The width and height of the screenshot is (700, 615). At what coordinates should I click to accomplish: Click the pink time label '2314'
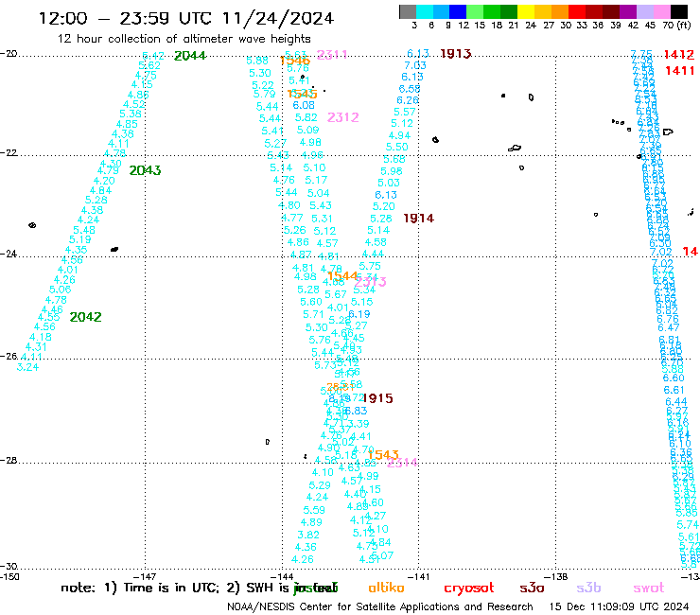tap(402, 463)
